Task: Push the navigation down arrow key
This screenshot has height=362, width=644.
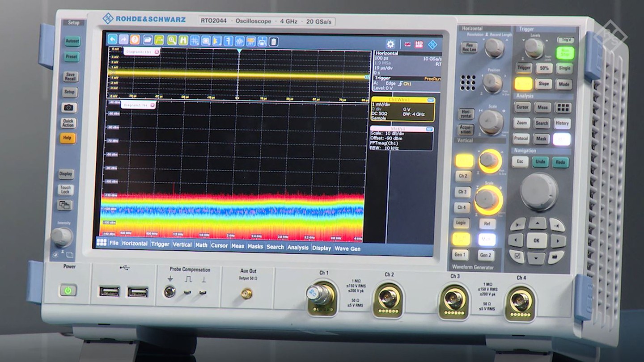Action: [536, 258]
